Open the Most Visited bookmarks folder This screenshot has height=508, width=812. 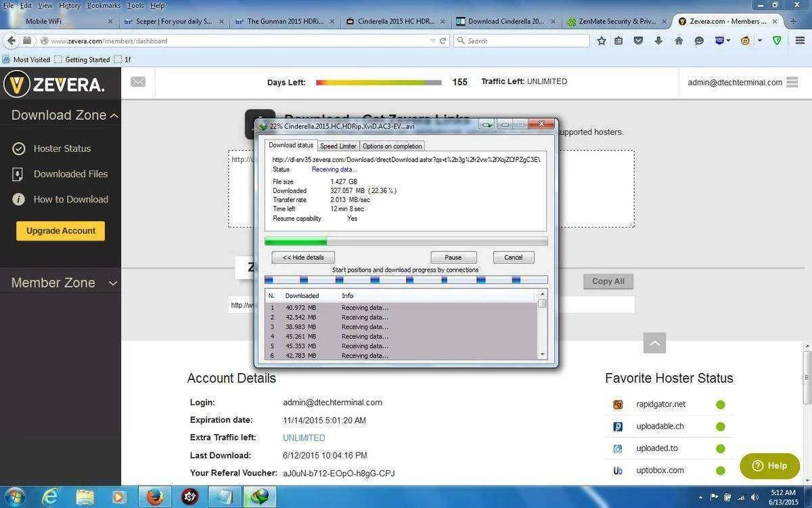tap(26, 60)
